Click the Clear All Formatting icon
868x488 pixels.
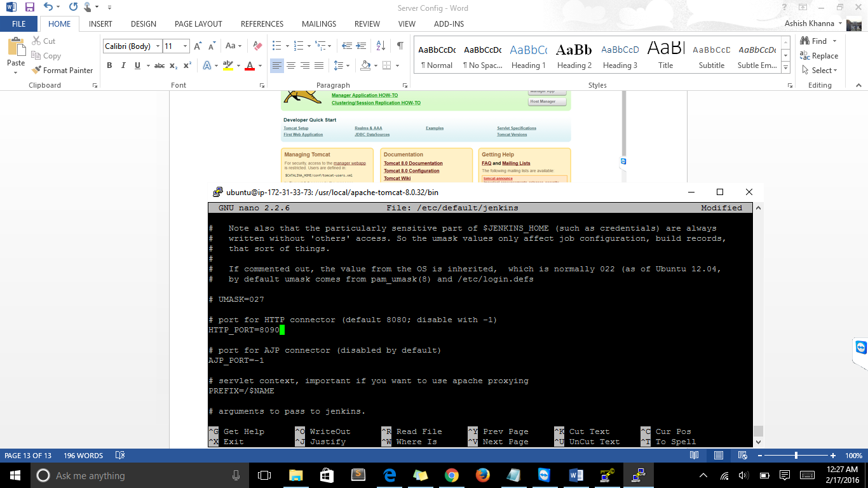(257, 46)
